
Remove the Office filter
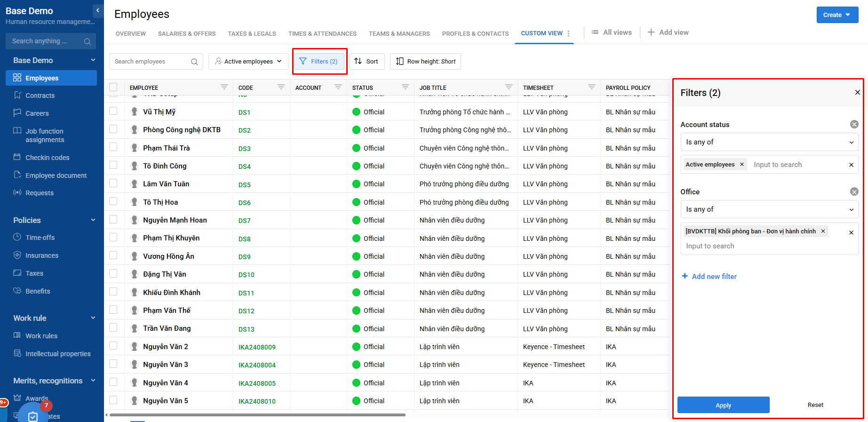[854, 191]
